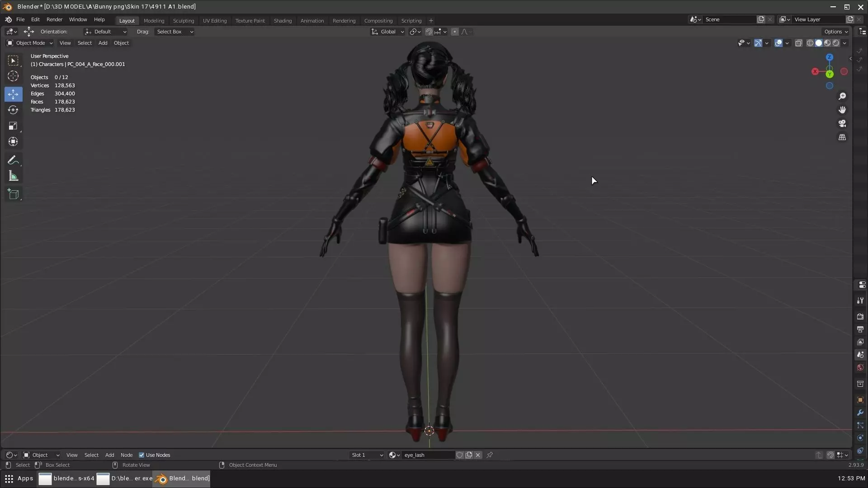The height and width of the screenshot is (488, 868).
Task: Switch to the Shading workspace tab
Action: [283, 21]
